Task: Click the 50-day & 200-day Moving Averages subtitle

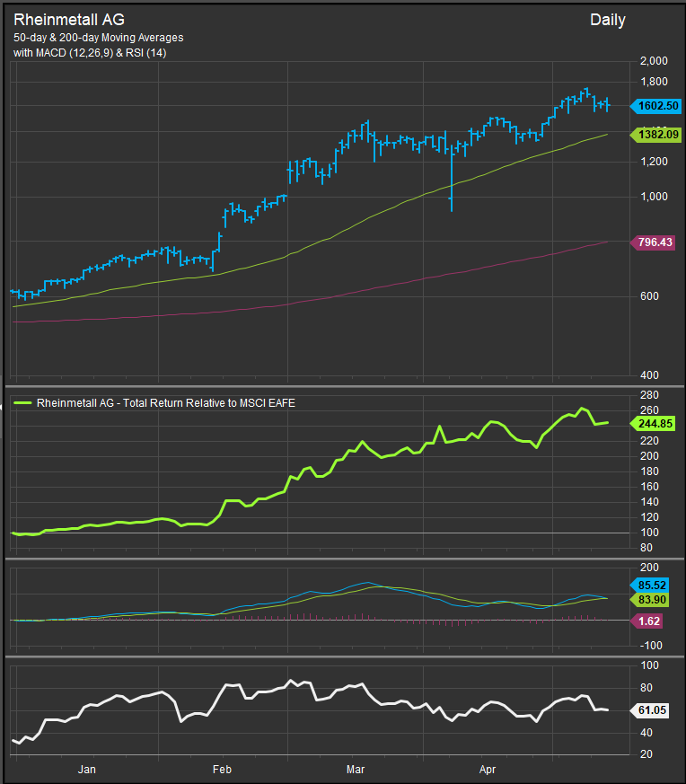Action: pos(99,38)
